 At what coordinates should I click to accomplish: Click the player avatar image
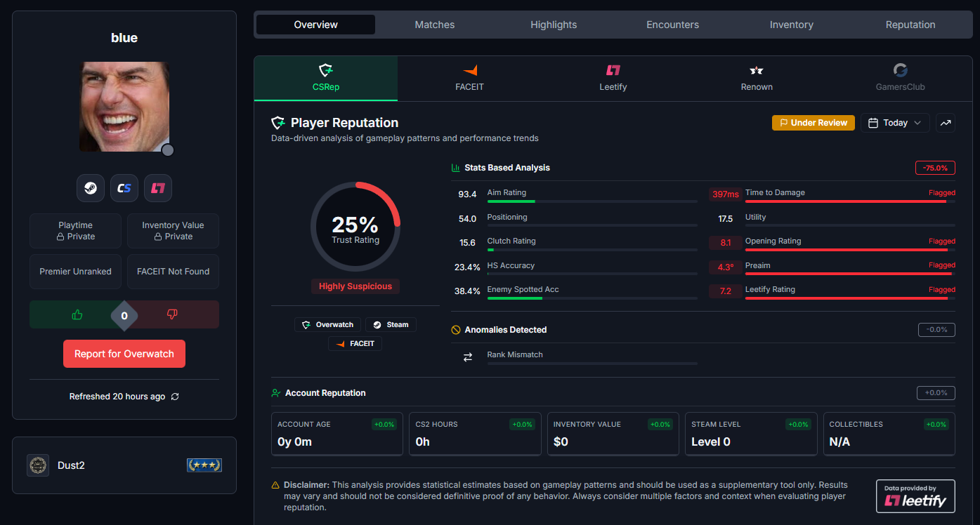[x=124, y=107]
